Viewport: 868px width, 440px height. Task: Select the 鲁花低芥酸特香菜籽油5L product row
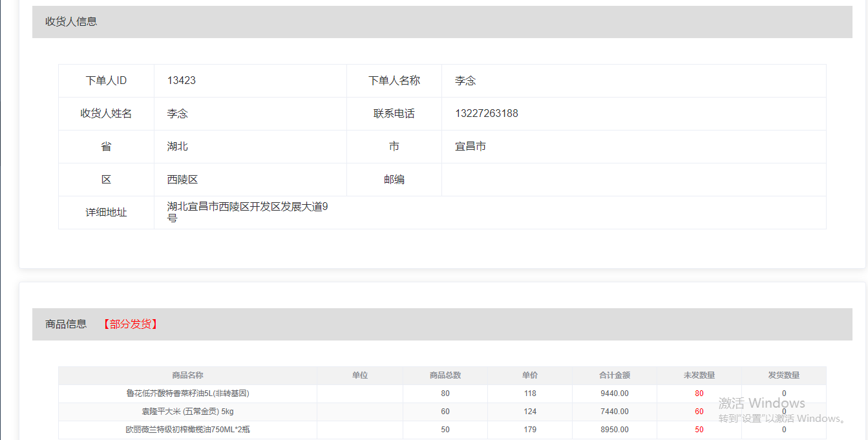(x=187, y=393)
